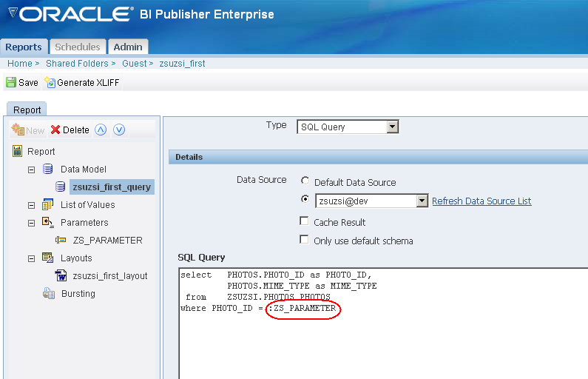The image size is (588, 379).
Task: Collapse the List of Values tree node
Action: [x=32, y=205]
